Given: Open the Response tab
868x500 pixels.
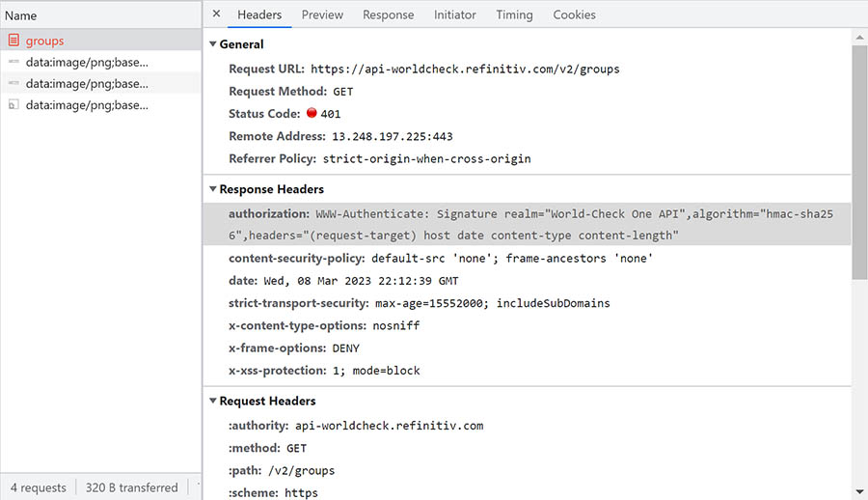Looking at the screenshot, I should 388,14.
